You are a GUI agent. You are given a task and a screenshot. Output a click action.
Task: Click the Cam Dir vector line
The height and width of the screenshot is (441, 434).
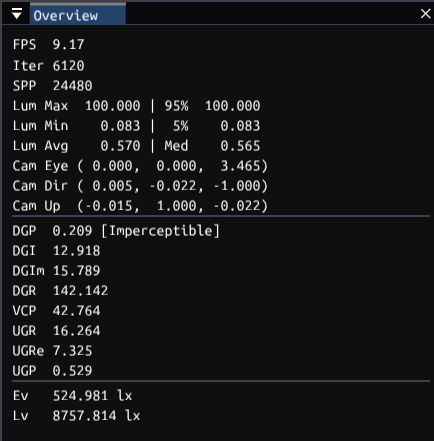point(140,186)
